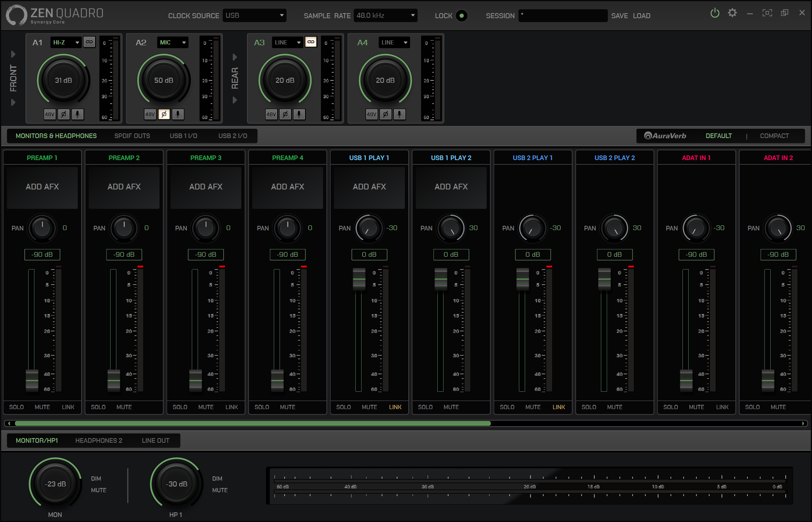Toggle link icon on preamp A3

point(311,42)
